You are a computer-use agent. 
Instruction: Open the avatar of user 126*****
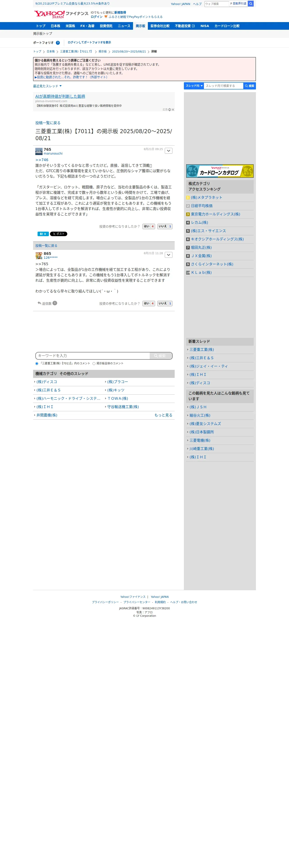pos(39,255)
